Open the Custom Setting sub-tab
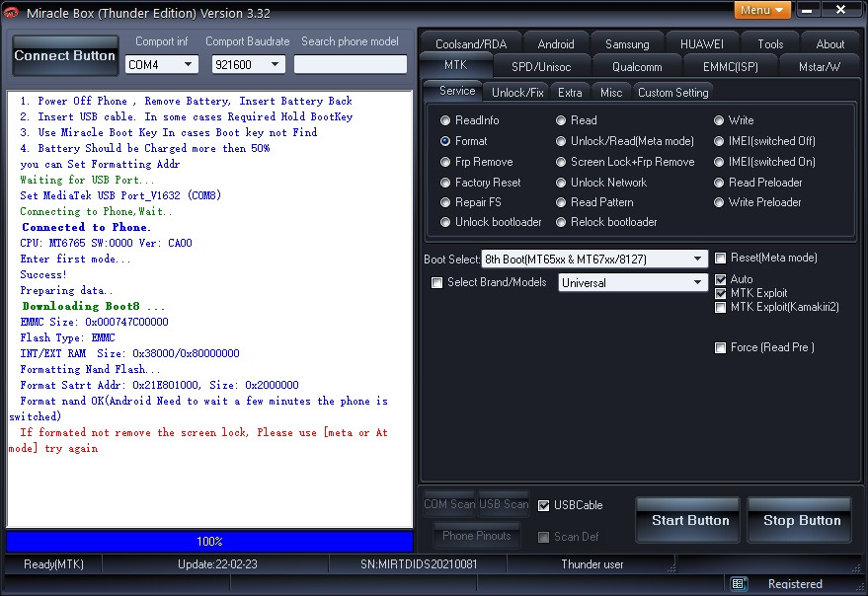868x596 pixels. point(672,93)
